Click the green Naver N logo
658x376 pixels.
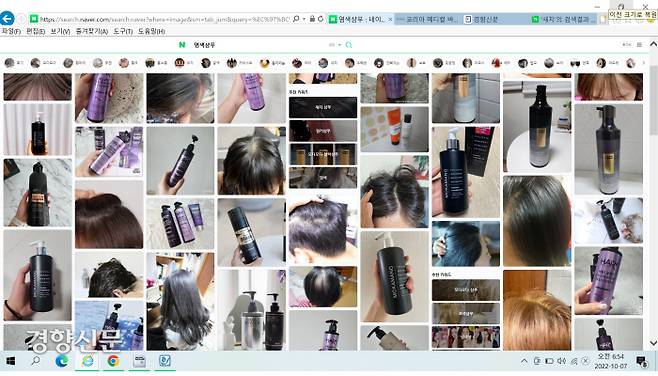point(182,44)
